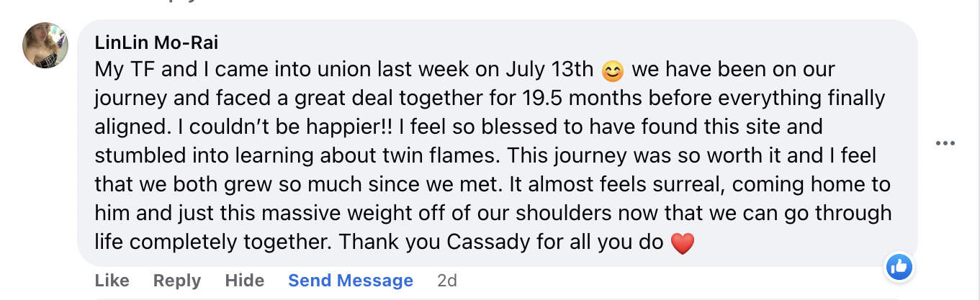
Task: Click My TF at comment start
Action: click(121, 70)
